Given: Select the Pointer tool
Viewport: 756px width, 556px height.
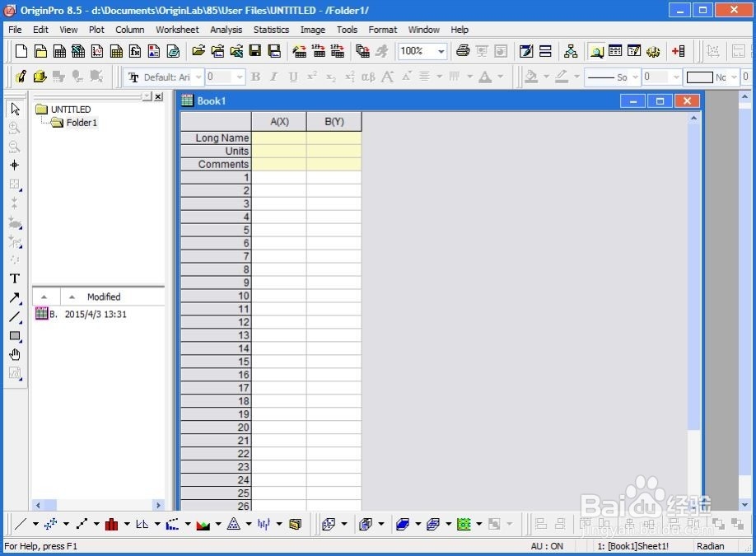Looking at the screenshot, I should (x=15, y=109).
